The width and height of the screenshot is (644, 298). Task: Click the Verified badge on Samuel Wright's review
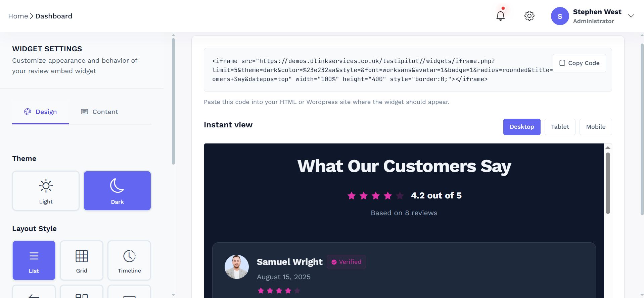click(346, 262)
